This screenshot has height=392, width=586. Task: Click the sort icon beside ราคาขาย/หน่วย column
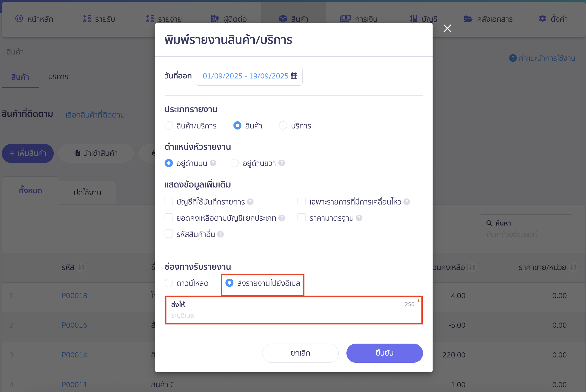click(574, 267)
